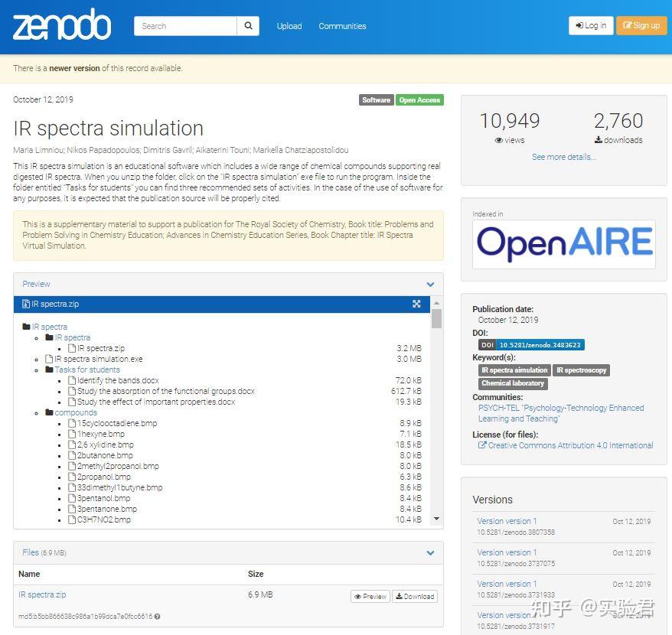Open the compounds folder
The height and width of the screenshot is (635, 672).
pos(76,412)
